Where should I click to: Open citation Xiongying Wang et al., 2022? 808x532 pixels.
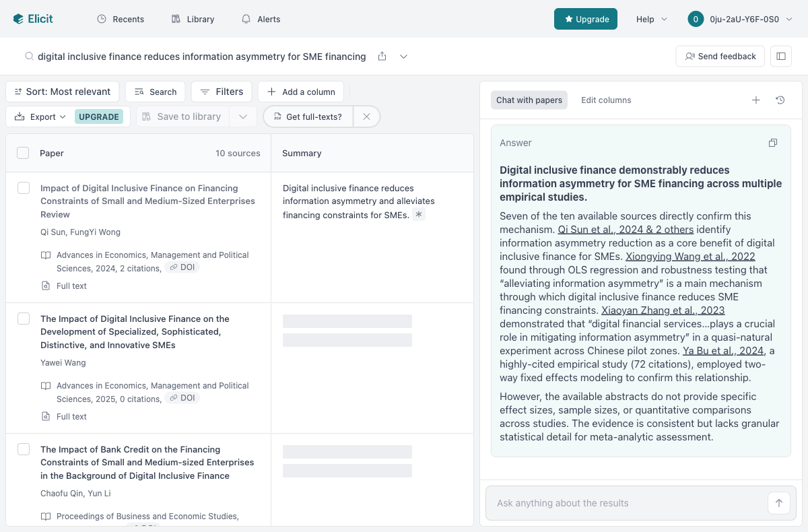(690, 256)
